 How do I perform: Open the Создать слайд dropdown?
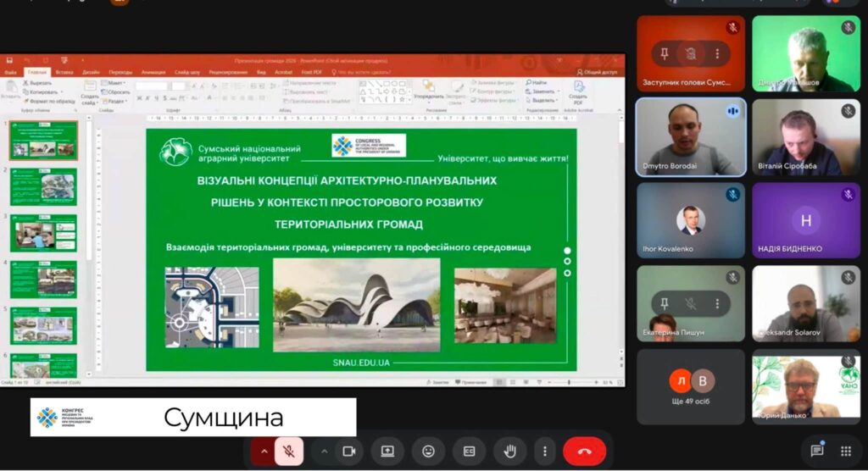tap(89, 100)
